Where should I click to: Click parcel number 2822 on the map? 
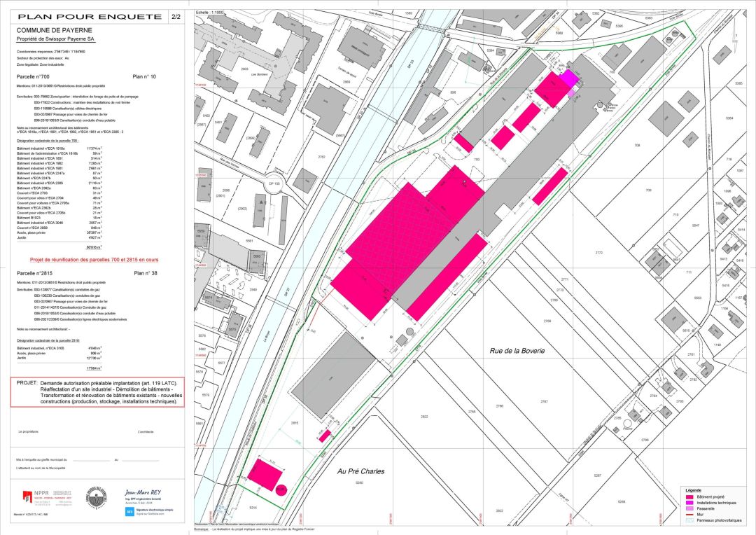424,417
